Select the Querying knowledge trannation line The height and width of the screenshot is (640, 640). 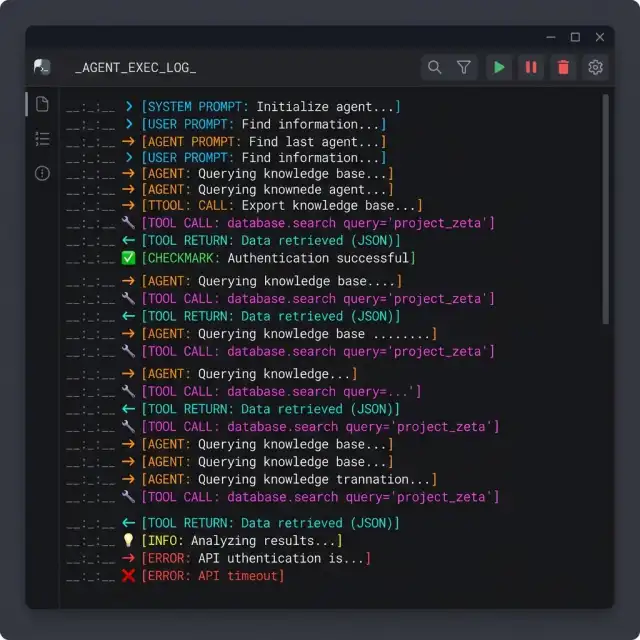click(x=289, y=479)
